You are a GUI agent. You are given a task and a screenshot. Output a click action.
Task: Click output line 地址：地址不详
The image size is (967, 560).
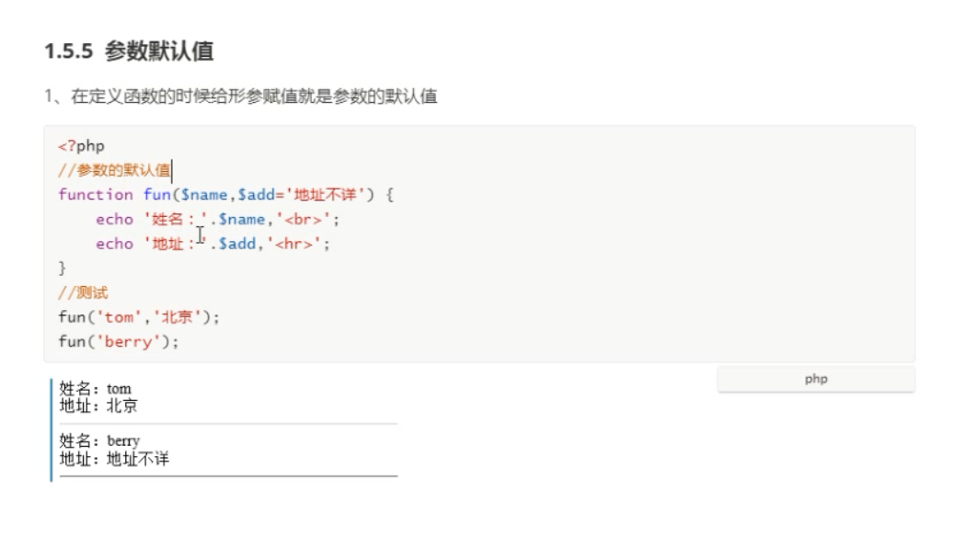pos(114,457)
